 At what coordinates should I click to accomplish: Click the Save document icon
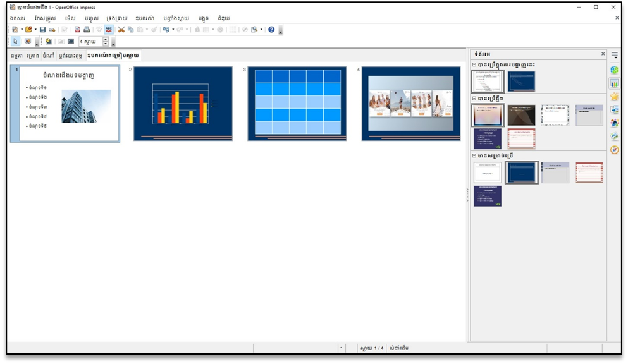[42, 30]
